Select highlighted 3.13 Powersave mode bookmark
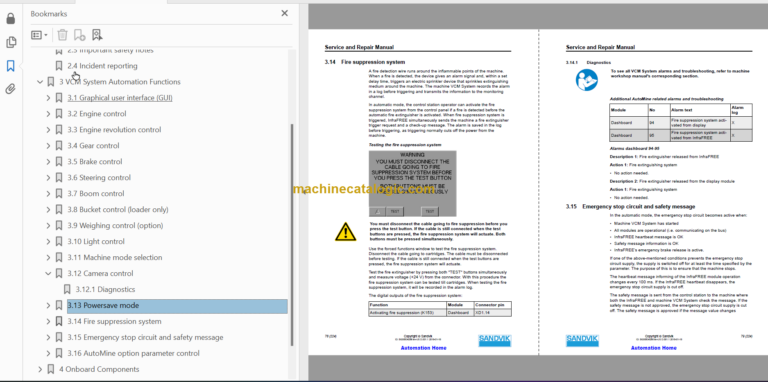 click(177, 306)
